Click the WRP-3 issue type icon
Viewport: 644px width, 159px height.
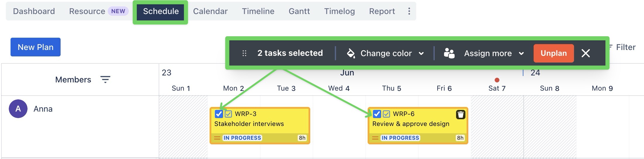click(x=228, y=114)
